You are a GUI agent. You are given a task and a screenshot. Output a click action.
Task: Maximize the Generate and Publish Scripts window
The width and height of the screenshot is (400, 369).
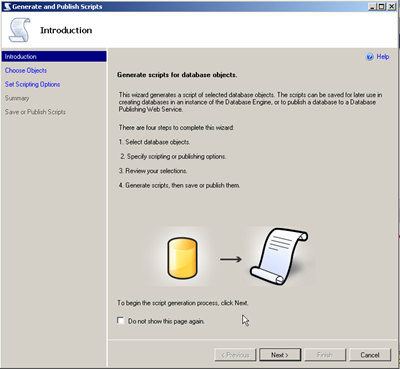381,6
